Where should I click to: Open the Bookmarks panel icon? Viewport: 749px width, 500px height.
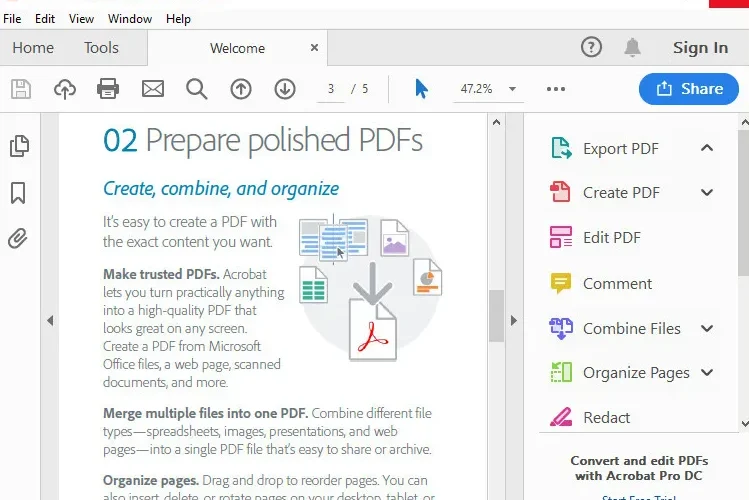click(18, 192)
